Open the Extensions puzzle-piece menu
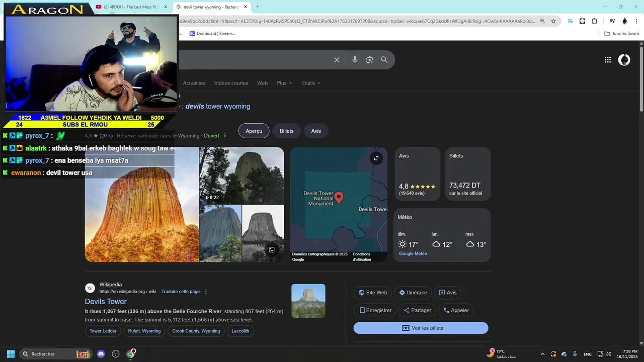This screenshot has height=362, width=644. coord(594,21)
